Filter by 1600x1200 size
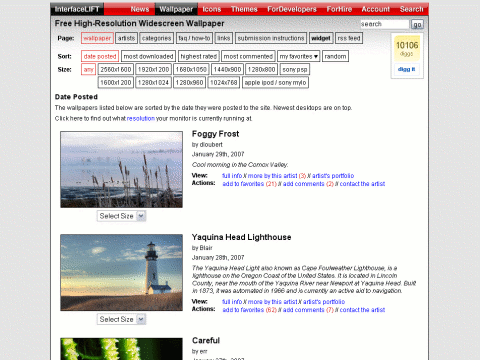This screenshot has height=360, width=480. 116,82
